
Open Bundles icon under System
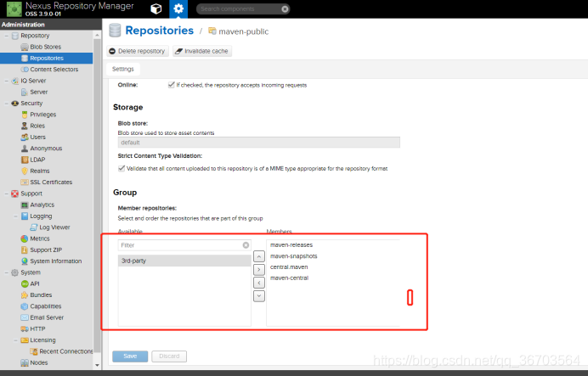[25, 295]
